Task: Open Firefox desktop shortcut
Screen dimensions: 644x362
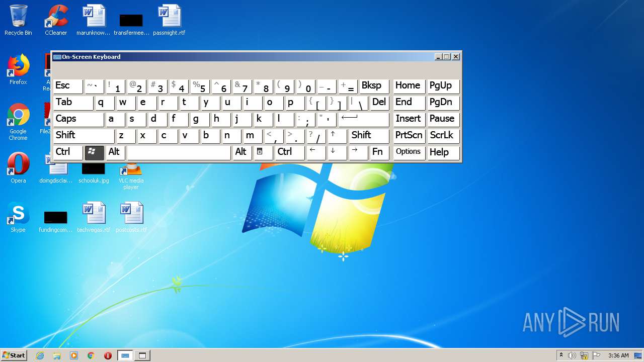Action: (18, 70)
